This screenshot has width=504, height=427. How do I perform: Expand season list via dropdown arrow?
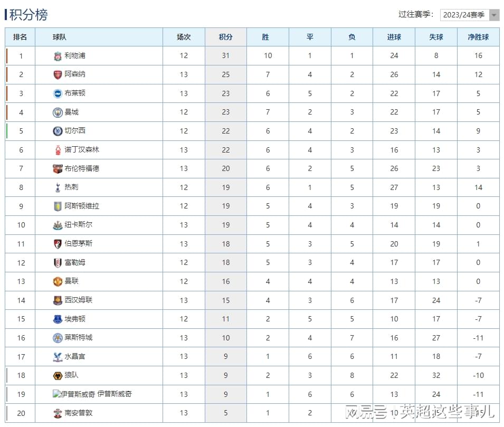point(494,15)
